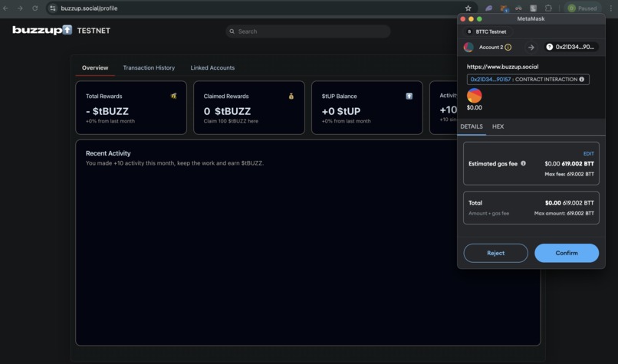Open the Linked Accounts tab
The image size is (618, 364).
pos(212,67)
